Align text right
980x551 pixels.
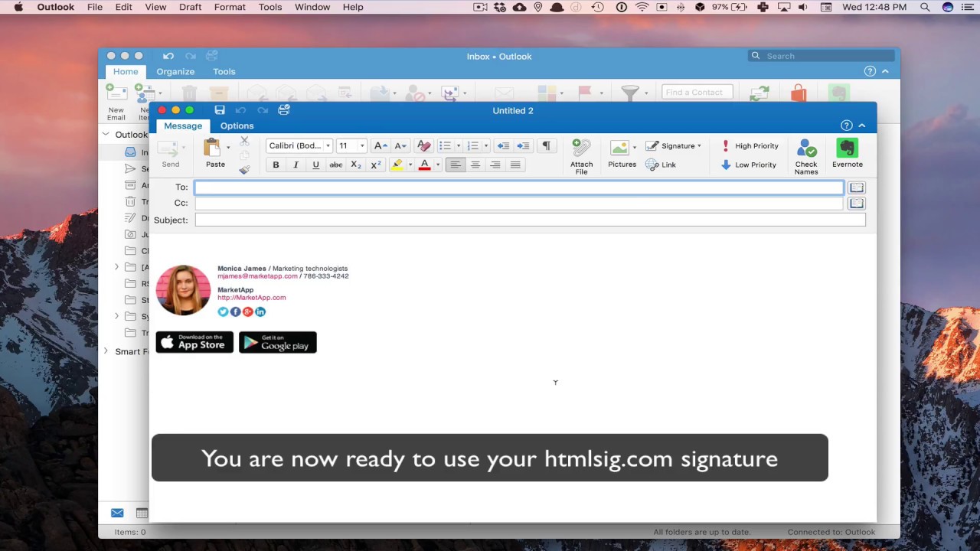(495, 165)
